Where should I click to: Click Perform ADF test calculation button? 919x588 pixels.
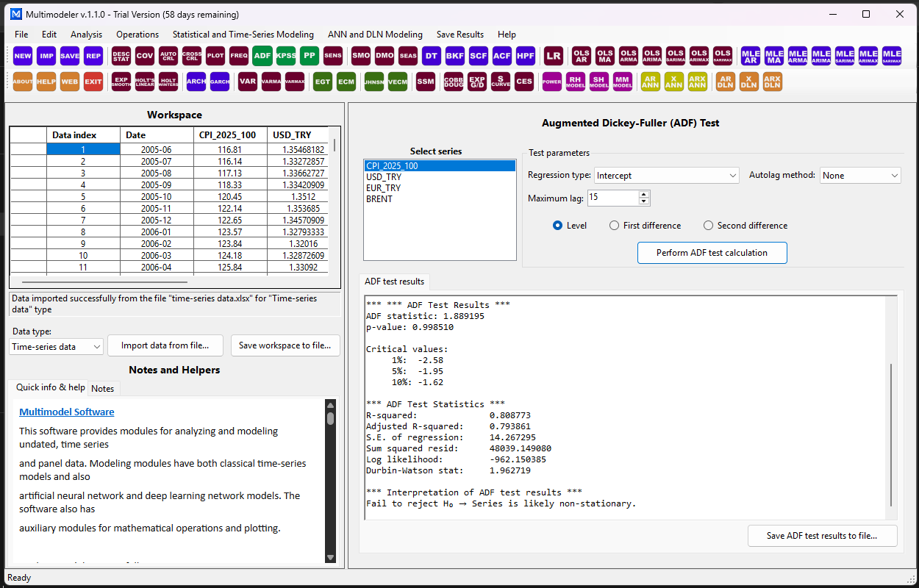coord(712,253)
